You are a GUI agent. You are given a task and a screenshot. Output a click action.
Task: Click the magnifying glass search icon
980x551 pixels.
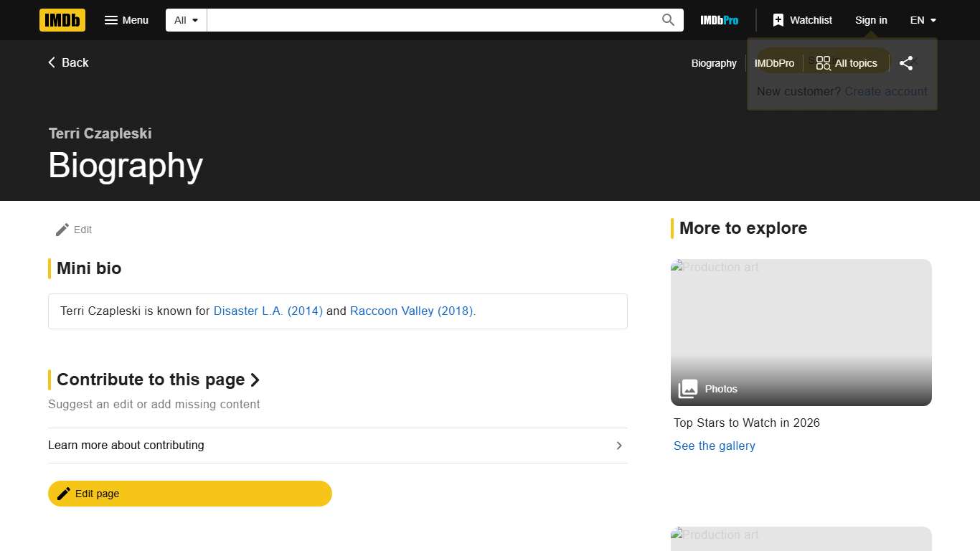(x=668, y=20)
